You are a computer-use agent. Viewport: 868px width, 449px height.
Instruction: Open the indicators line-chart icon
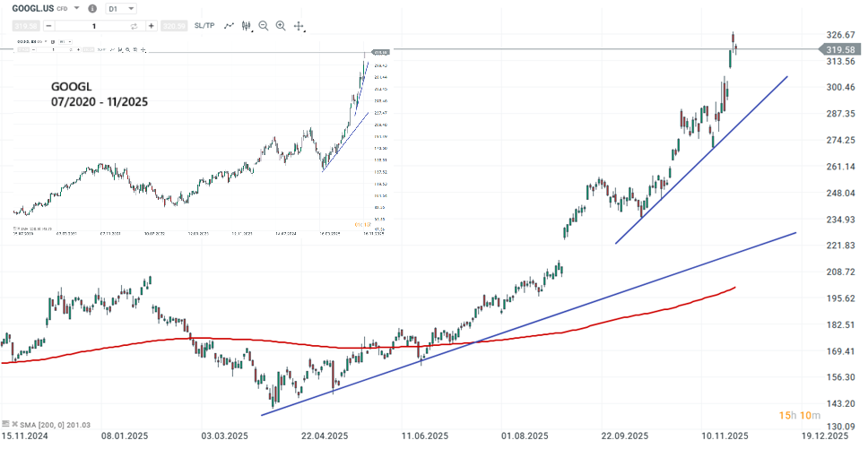pos(229,26)
